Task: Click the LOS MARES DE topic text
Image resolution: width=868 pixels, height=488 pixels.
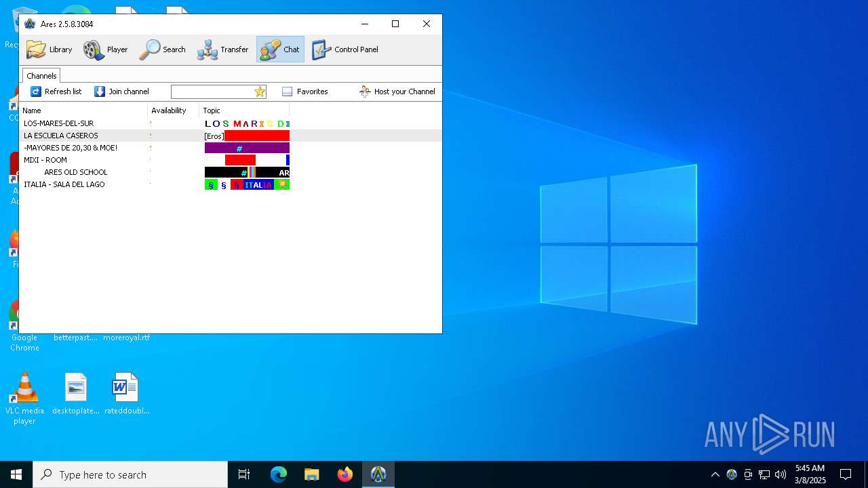Action: [247, 123]
